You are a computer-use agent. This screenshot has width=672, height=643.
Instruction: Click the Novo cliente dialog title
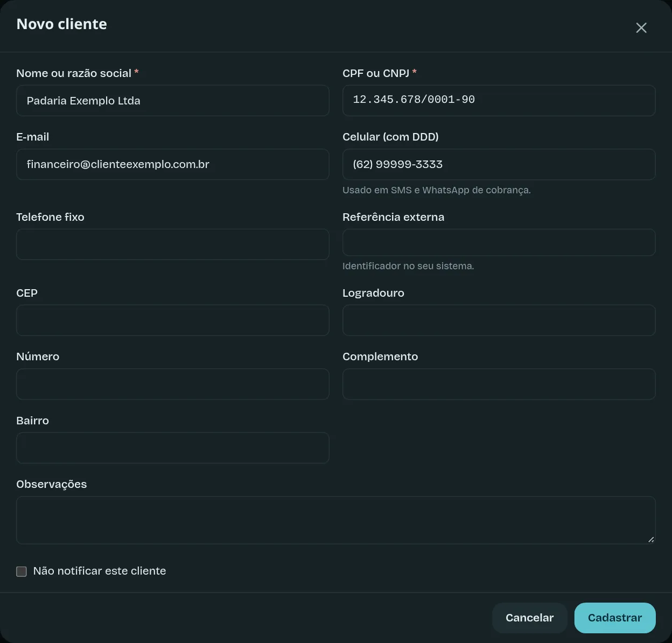point(62,24)
